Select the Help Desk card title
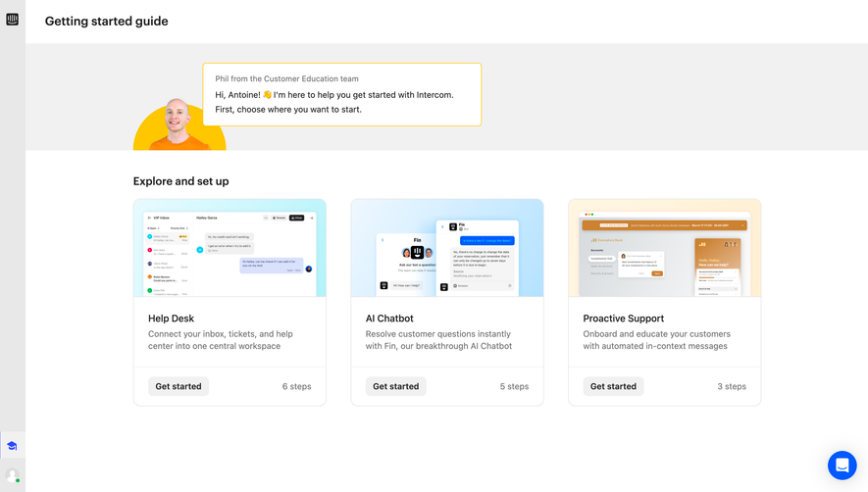Image resolution: width=868 pixels, height=492 pixels. coord(171,319)
